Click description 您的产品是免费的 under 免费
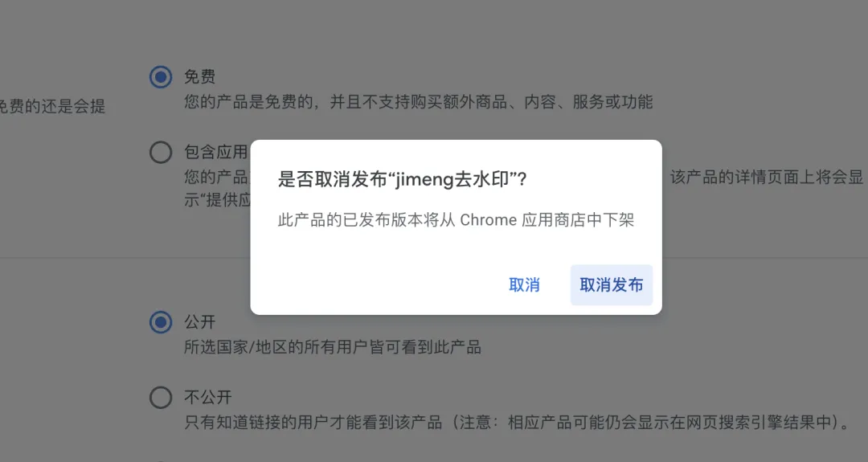Image resolution: width=868 pixels, height=462 pixels. pyautogui.click(x=419, y=102)
